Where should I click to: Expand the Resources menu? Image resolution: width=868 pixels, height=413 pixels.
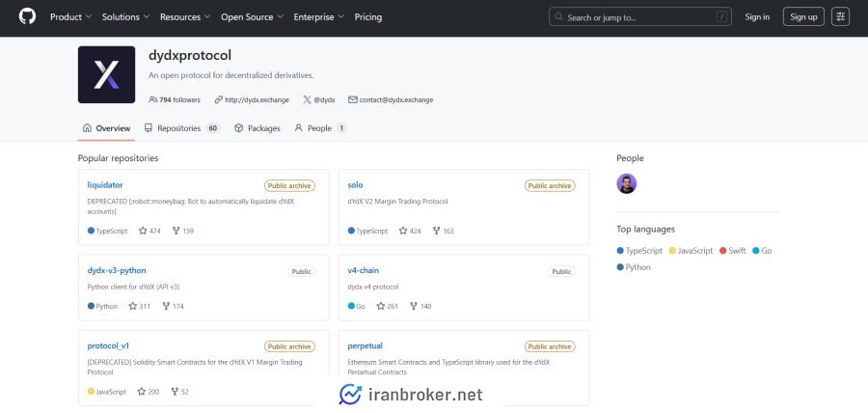coord(185,17)
